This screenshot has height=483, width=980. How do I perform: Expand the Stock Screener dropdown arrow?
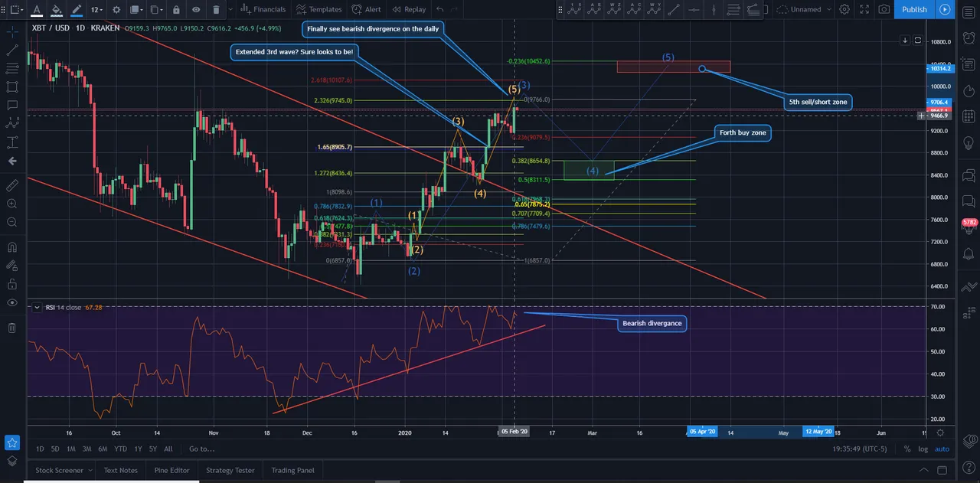point(90,470)
